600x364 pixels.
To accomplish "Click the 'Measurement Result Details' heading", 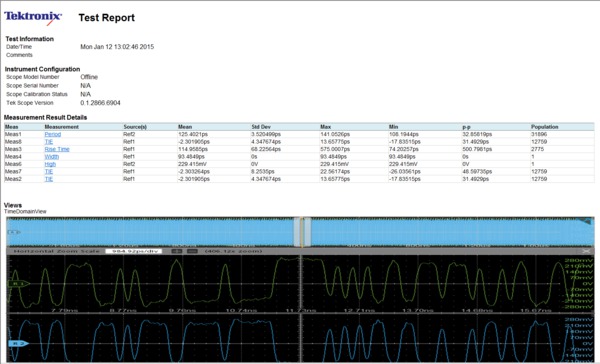I will click(x=46, y=118).
